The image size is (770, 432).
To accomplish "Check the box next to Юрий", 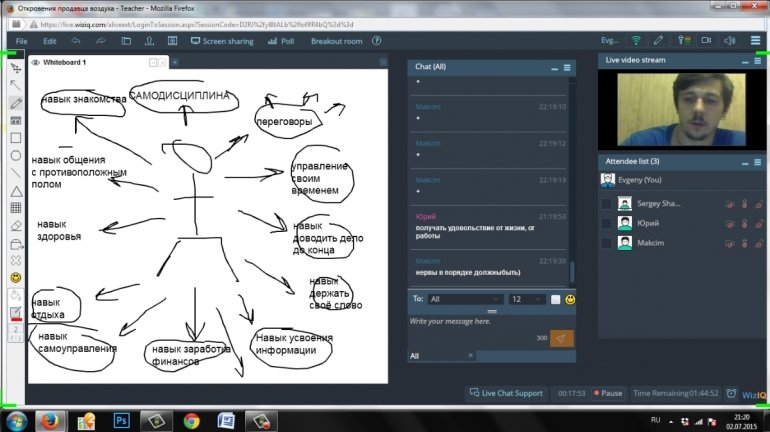I will [606, 223].
